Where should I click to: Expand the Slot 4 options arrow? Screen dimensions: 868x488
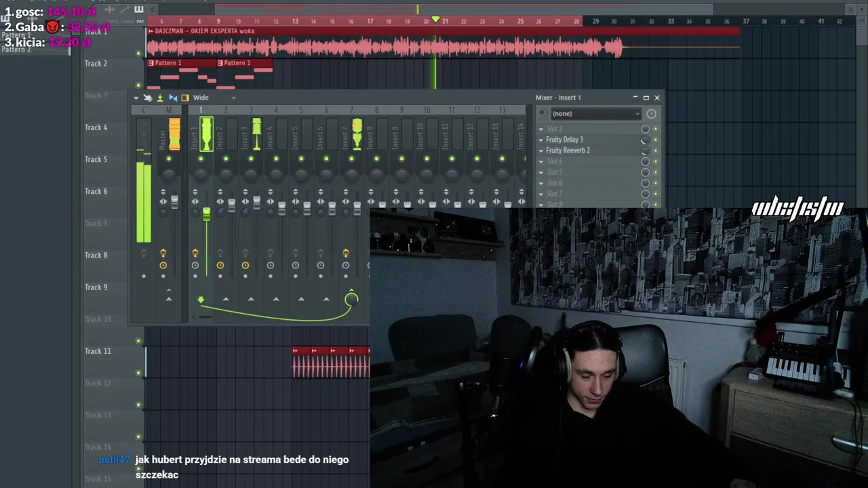click(x=541, y=161)
